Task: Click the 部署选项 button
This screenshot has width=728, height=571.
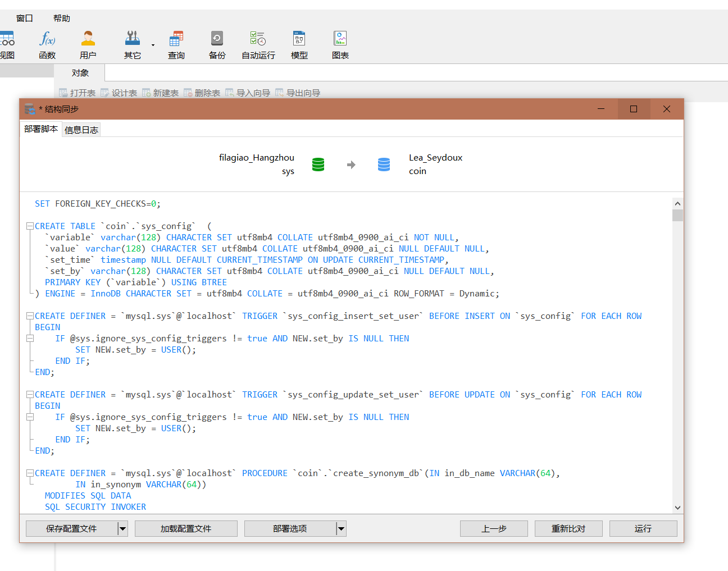Action: pyautogui.click(x=290, y=528)
